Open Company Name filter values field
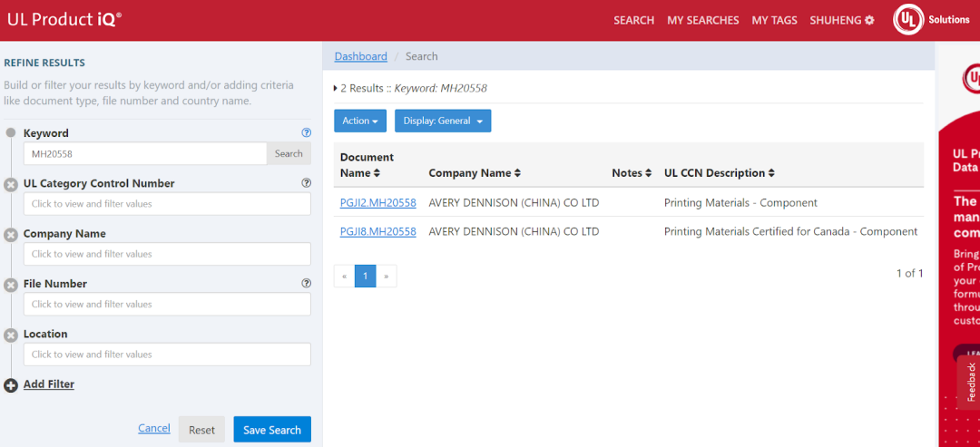 coord(167,254)
